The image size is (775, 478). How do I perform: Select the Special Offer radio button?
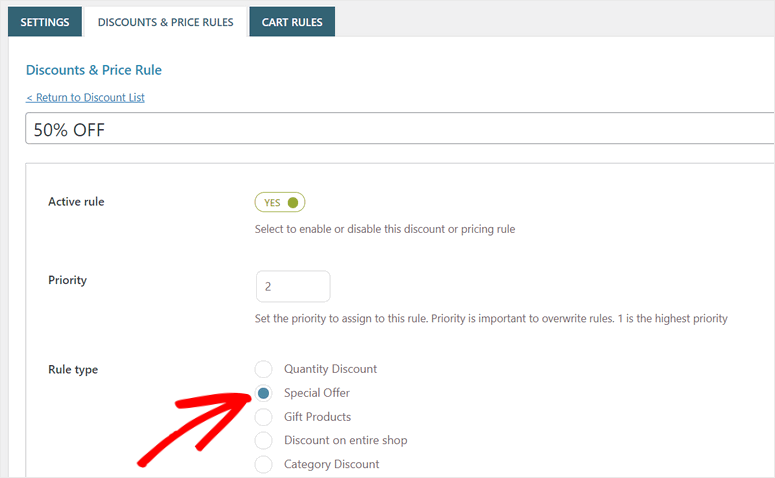(x=264, y=393)
